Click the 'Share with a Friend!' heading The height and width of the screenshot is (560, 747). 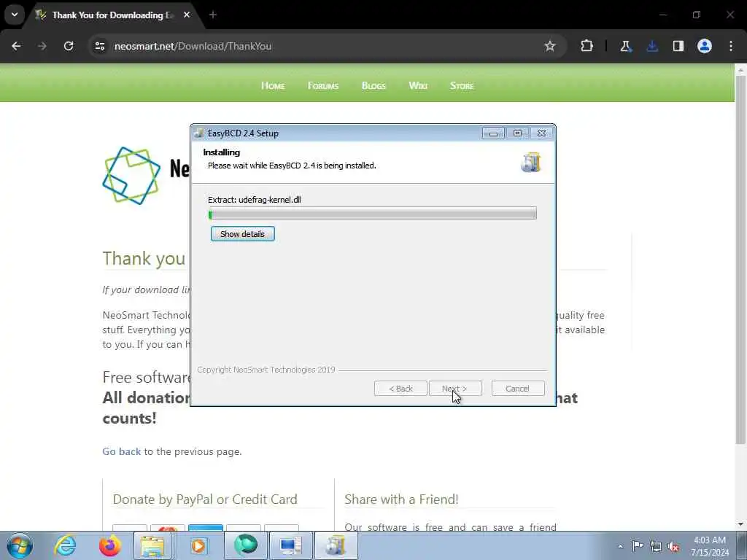click(x=401, y=499)
